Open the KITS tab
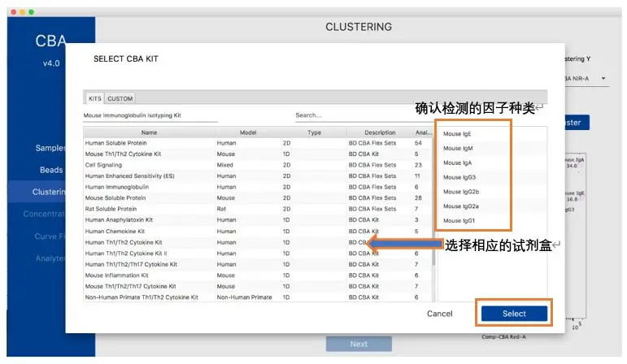Screen dimensions: 627x364 tap(95, 98)
